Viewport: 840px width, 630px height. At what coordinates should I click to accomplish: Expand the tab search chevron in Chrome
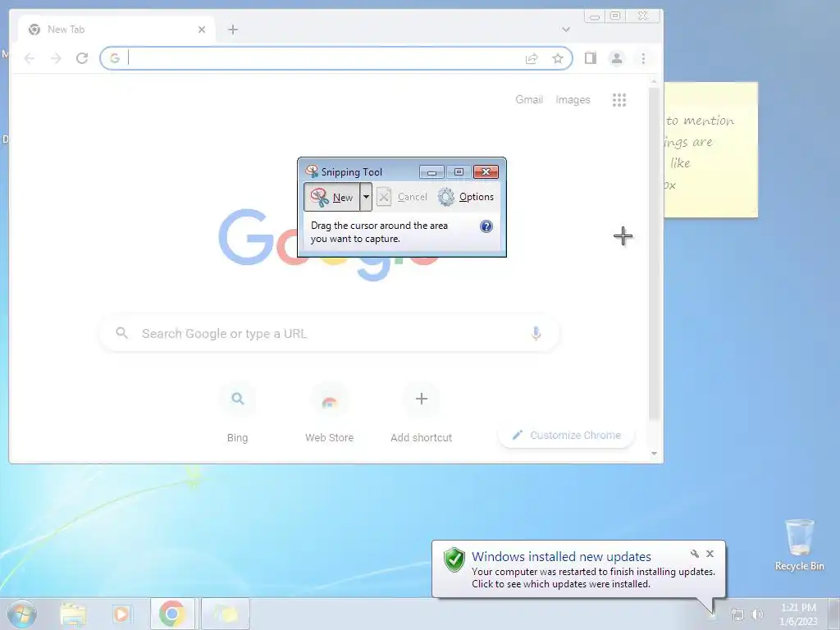(x=566, y=30)
